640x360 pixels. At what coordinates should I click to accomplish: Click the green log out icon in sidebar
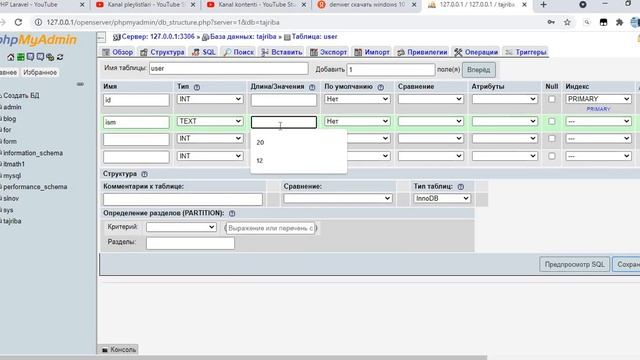[20, 57]
